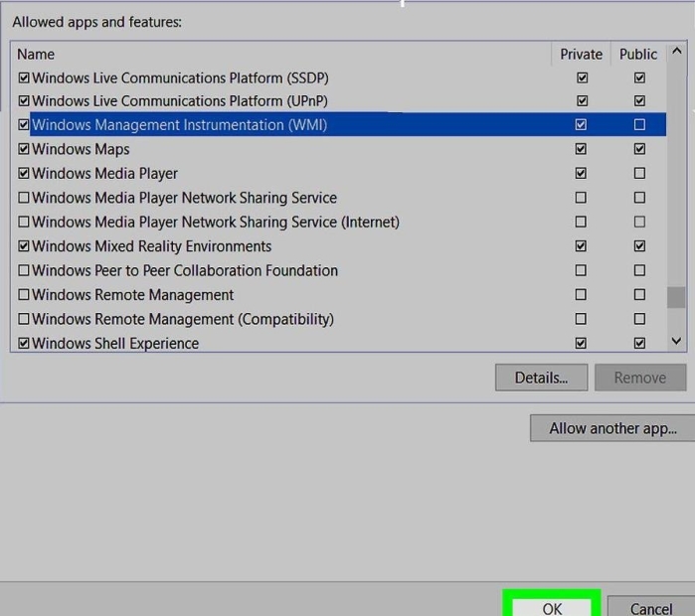Enable Private for Windows Peer to Peer Collaboration Foundation
This screenshot has height=616, width=695.
[581, 270]
